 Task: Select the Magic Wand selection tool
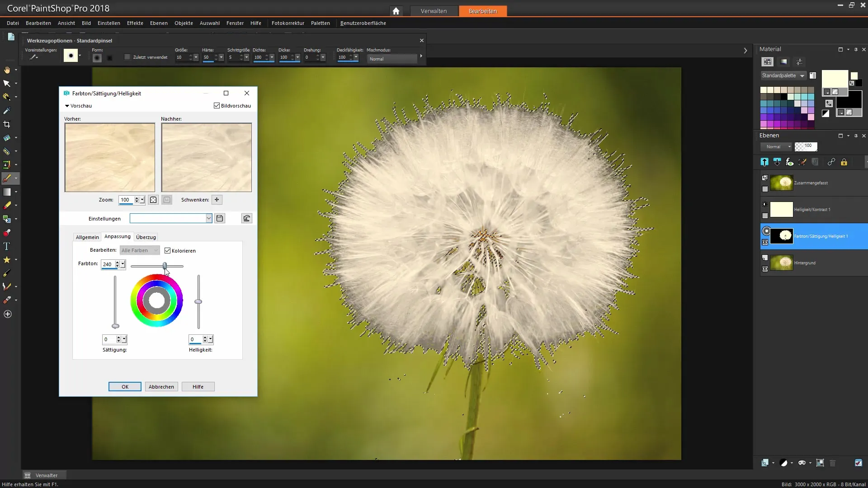tap(7, 97)
